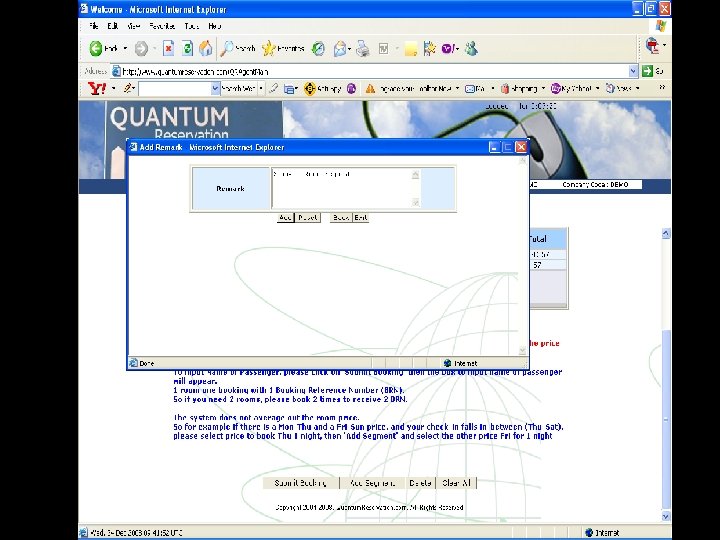The width and height of the screenshot is (720, 540).
Task: Expand the My Yahoo dropdown arrow
Action: [x=597, y=88]
